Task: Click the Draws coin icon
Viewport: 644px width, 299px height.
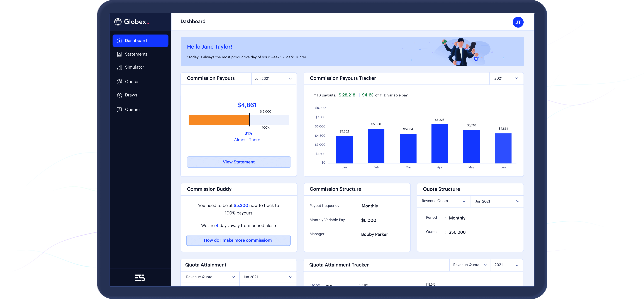Action: 119,95
